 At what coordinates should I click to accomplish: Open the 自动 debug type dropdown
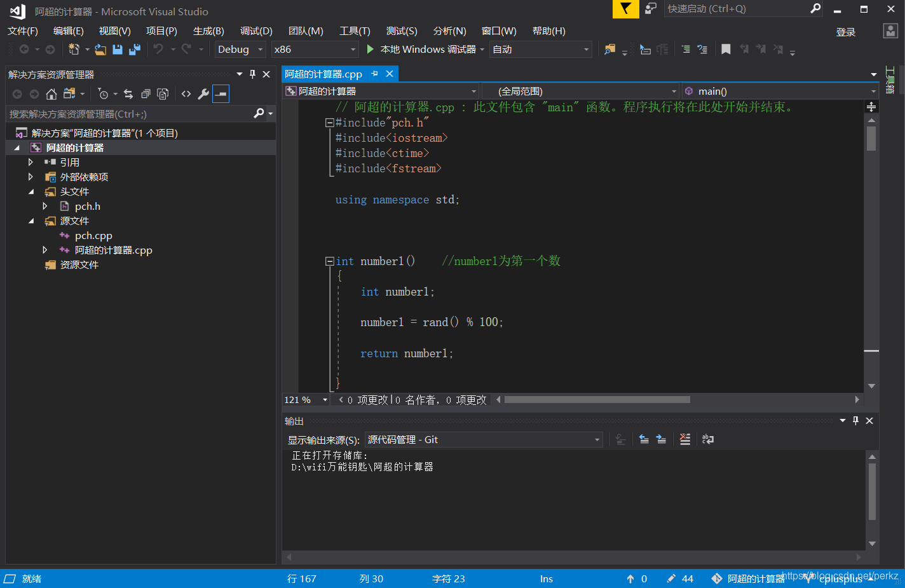pyautogui.click(x=541, y=50)
